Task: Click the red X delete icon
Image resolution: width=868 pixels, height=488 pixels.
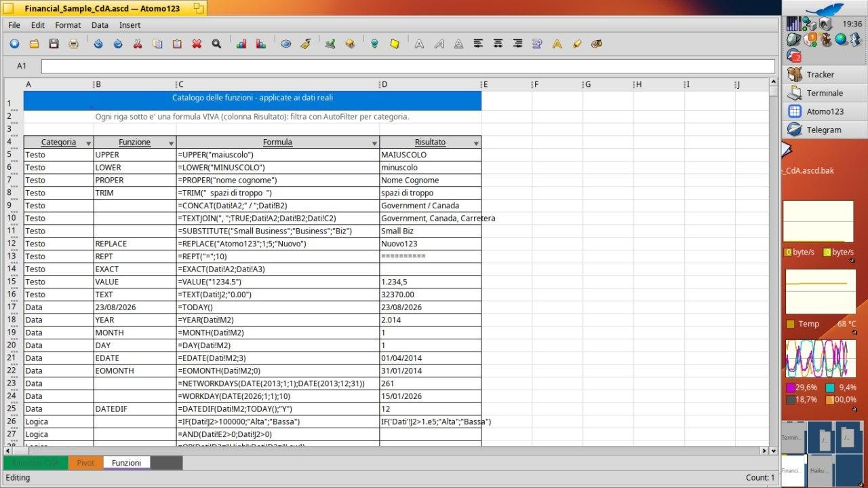Action: tap(197, 43)
